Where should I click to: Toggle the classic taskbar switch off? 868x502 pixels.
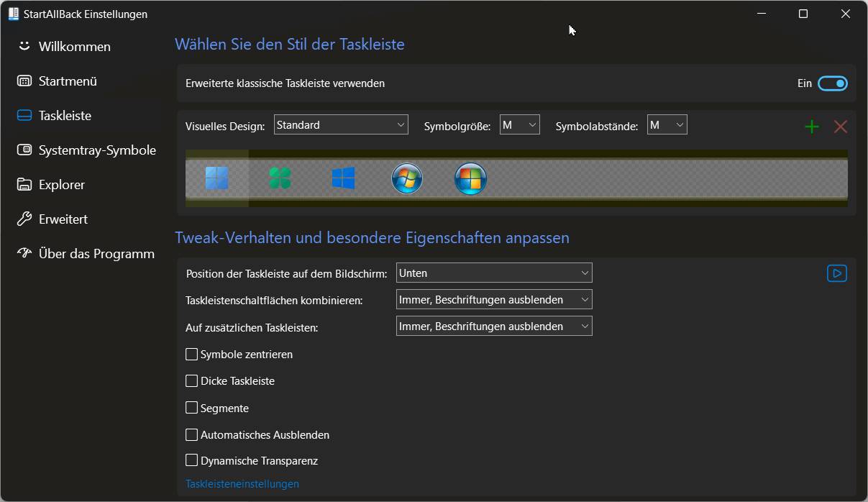pyautogui.click(x=833, y=83)
